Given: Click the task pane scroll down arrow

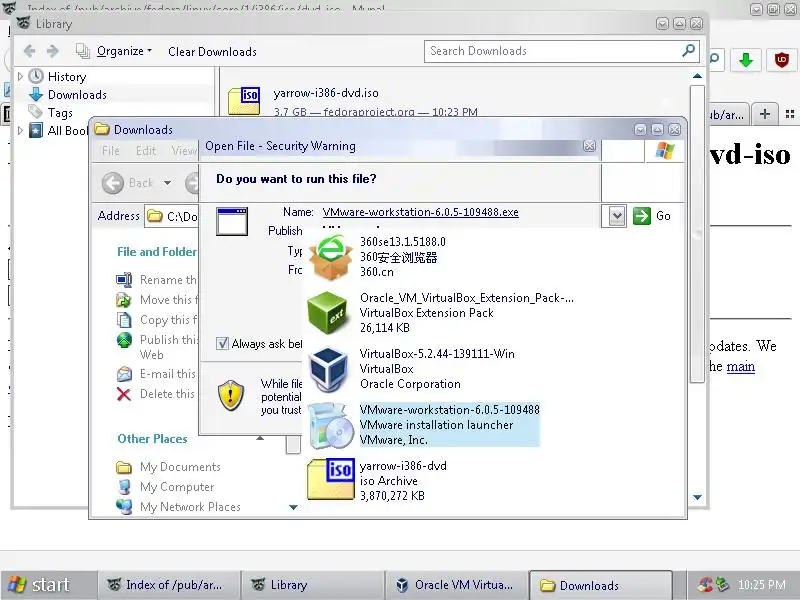Looking at the screenshot, I should tap(293, 507).
